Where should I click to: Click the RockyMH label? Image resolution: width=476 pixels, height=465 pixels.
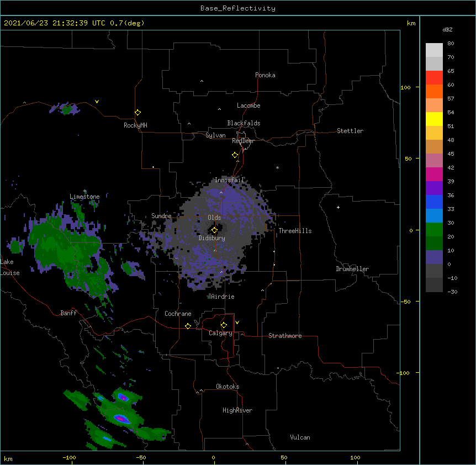click(x=135, y=125)
